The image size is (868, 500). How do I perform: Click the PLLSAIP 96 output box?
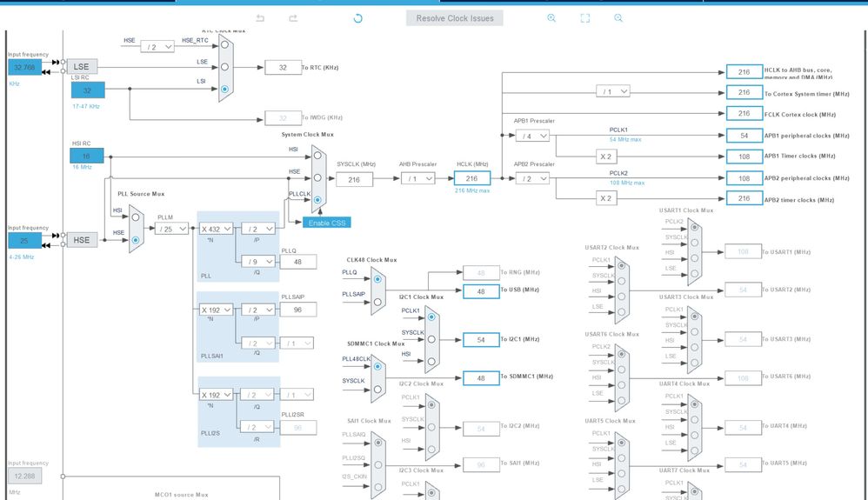point(297,310)
